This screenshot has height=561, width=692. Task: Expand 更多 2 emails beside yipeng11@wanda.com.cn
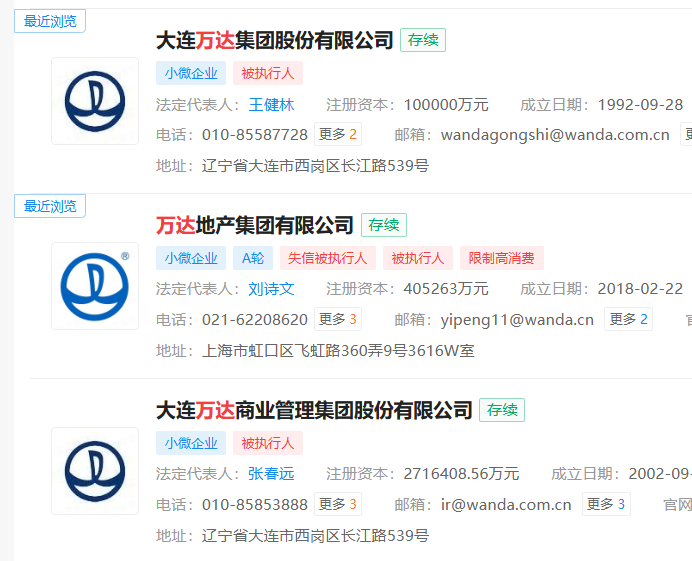click(630, 319)
